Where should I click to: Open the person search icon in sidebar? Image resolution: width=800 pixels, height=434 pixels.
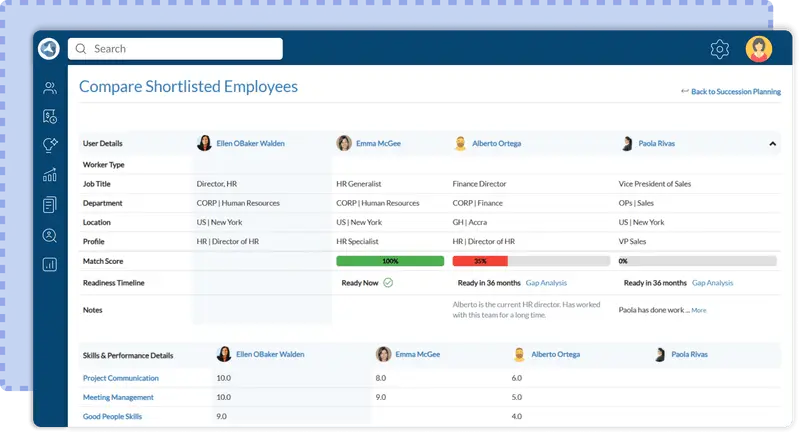tap(49, 235)
